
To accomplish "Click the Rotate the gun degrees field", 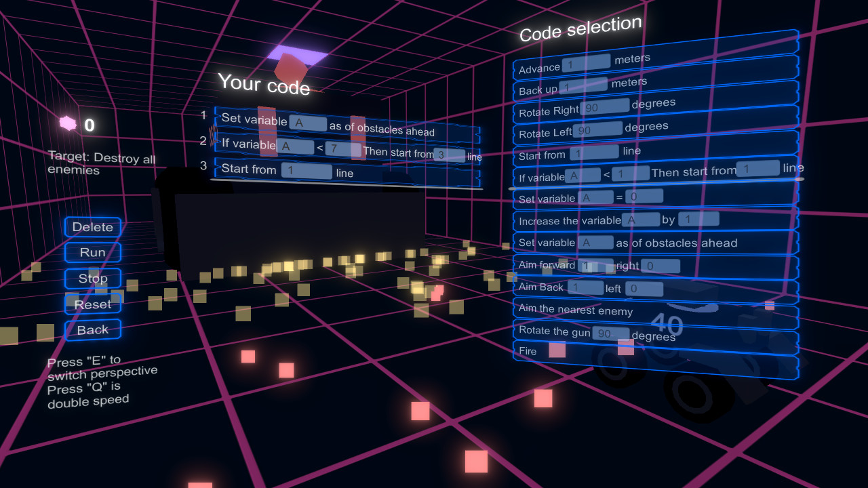I will coord(612,333).
